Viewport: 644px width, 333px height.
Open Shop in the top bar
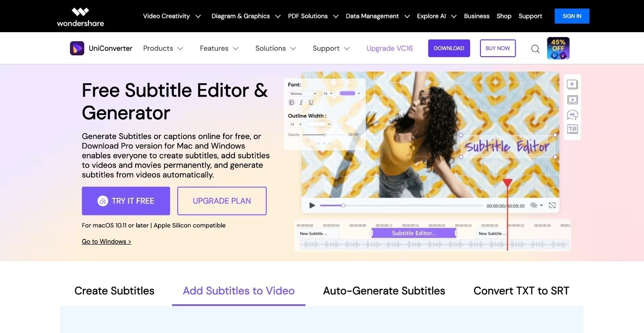(504, 16)
